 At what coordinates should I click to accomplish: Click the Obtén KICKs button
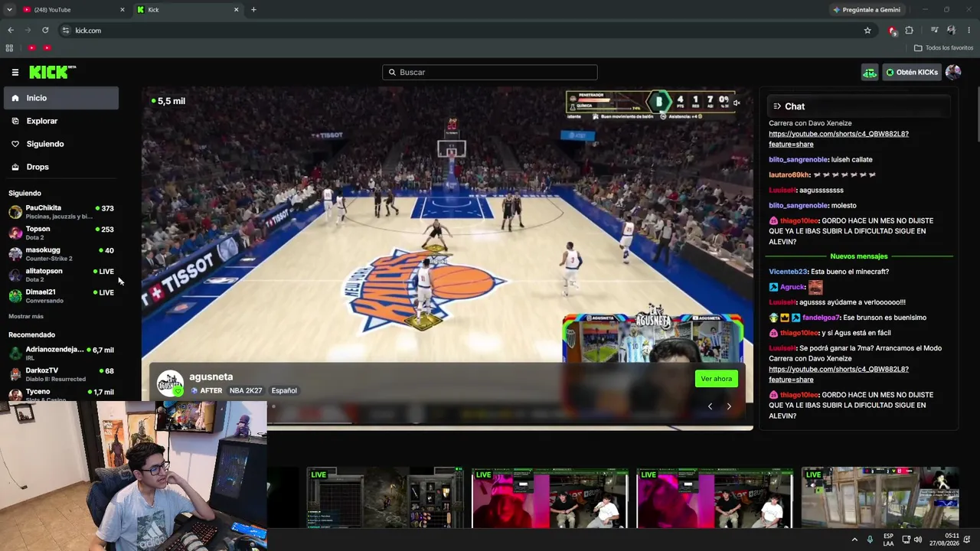pyautogui.click(x=911, y=73)
